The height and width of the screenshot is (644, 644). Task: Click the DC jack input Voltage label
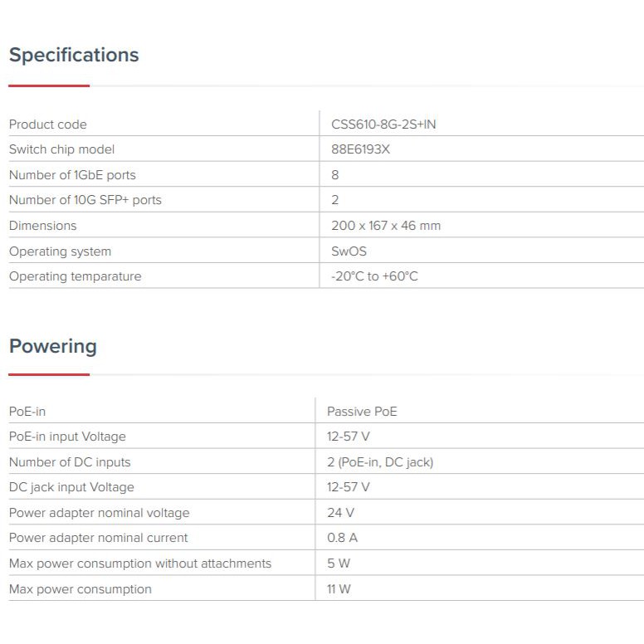click(x=71, y=487)
